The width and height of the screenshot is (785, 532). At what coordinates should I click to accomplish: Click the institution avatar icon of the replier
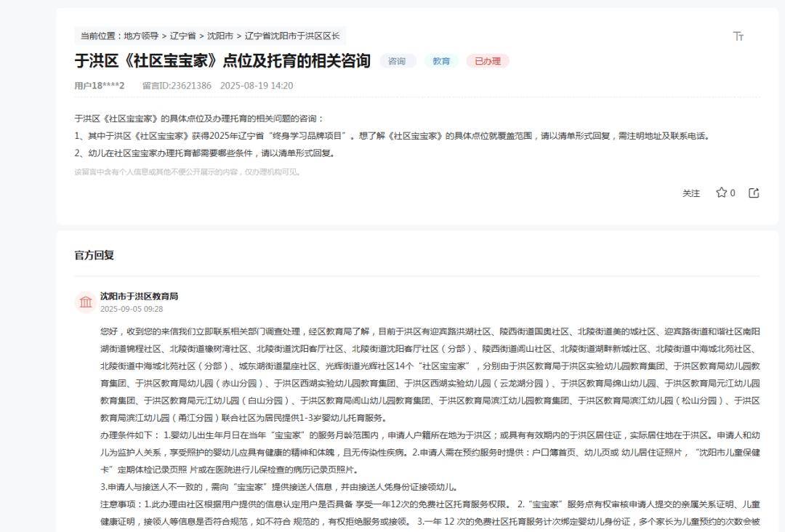point(86,302)
